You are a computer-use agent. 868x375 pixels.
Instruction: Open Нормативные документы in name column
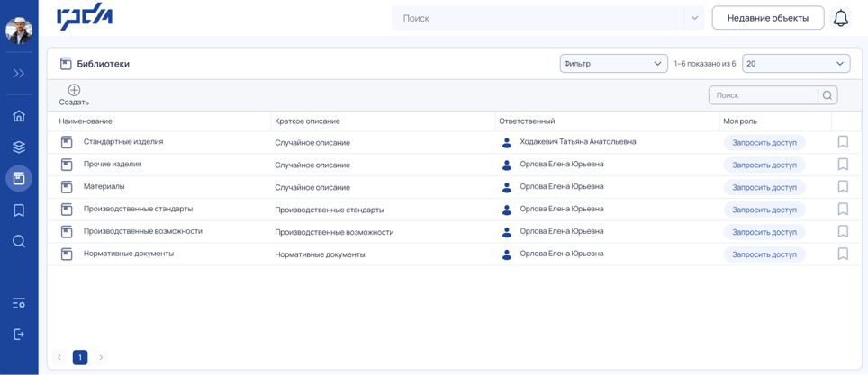(129, 254)
